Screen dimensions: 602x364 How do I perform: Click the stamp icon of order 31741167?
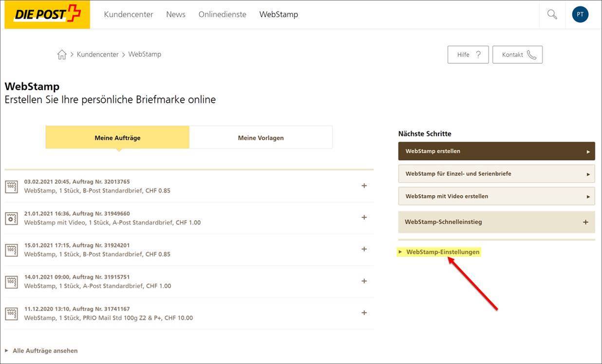pyautogui.click(x=11, y=313)
